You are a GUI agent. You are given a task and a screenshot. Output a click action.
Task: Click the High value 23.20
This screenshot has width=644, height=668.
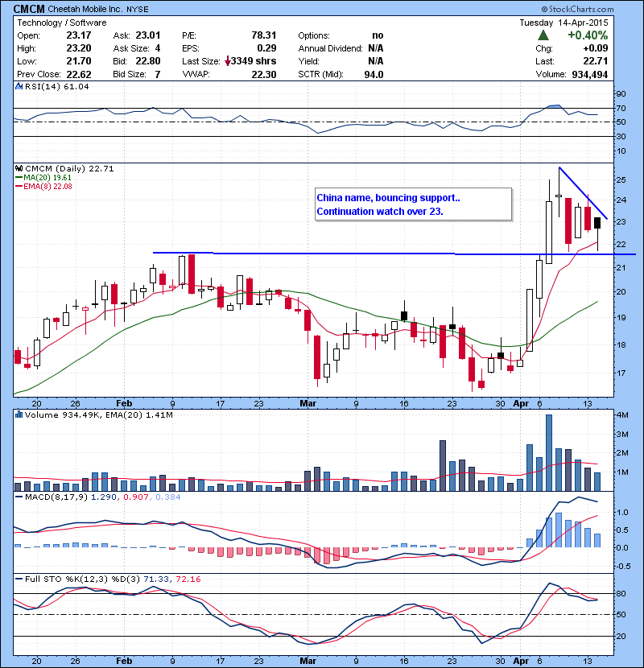pos(79,48)
